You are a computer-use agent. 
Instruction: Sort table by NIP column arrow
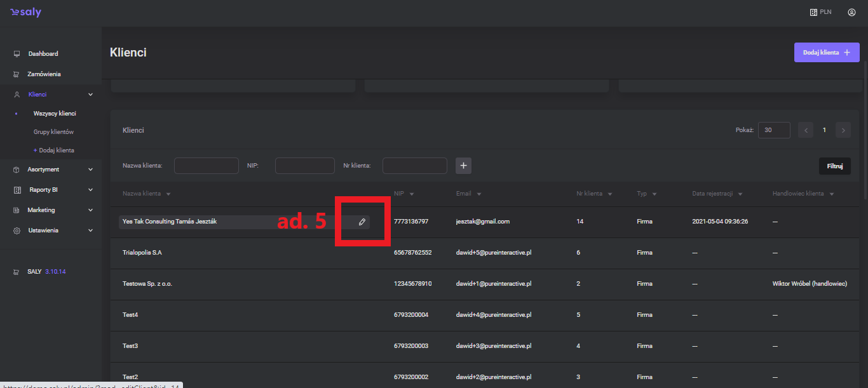(412, 194)
